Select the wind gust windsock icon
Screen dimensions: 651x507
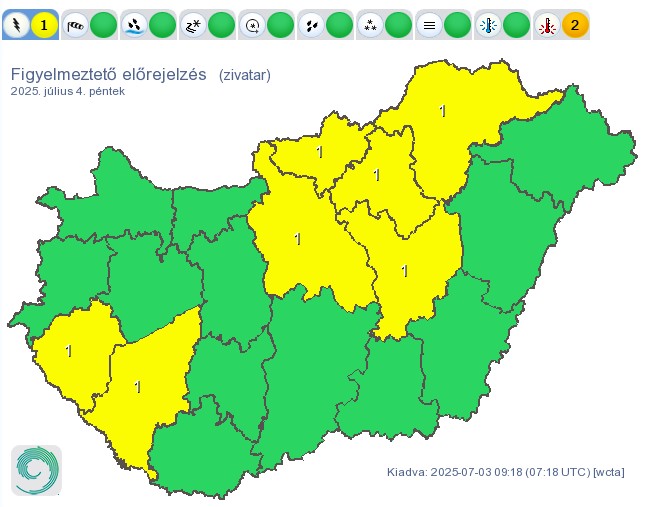(x=76, y=24)
